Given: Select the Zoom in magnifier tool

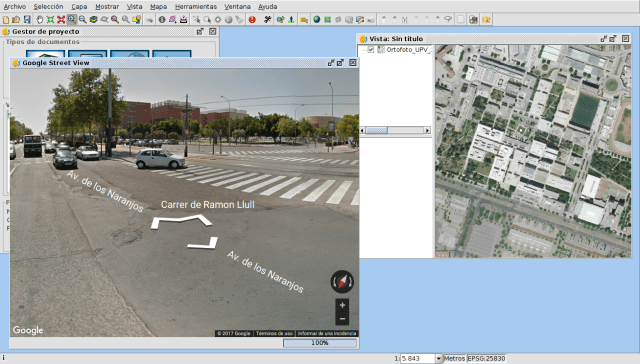Looking at the screenshot, I should 72,20.
